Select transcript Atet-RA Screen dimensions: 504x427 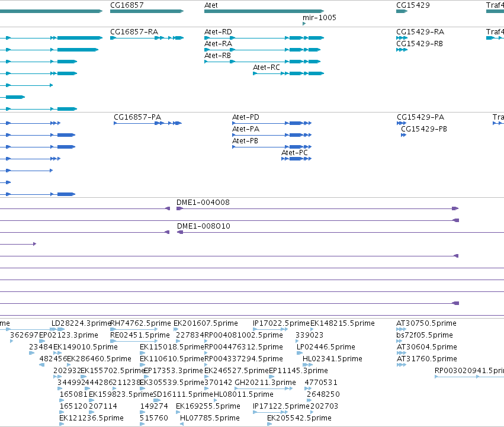click(x=218, y=44)
